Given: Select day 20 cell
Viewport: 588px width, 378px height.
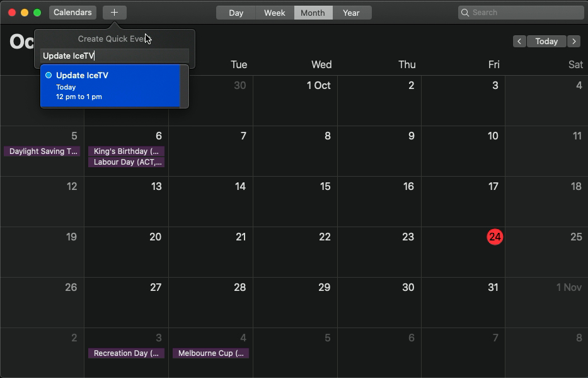Looking at the screenshot, I should (127, 252).
